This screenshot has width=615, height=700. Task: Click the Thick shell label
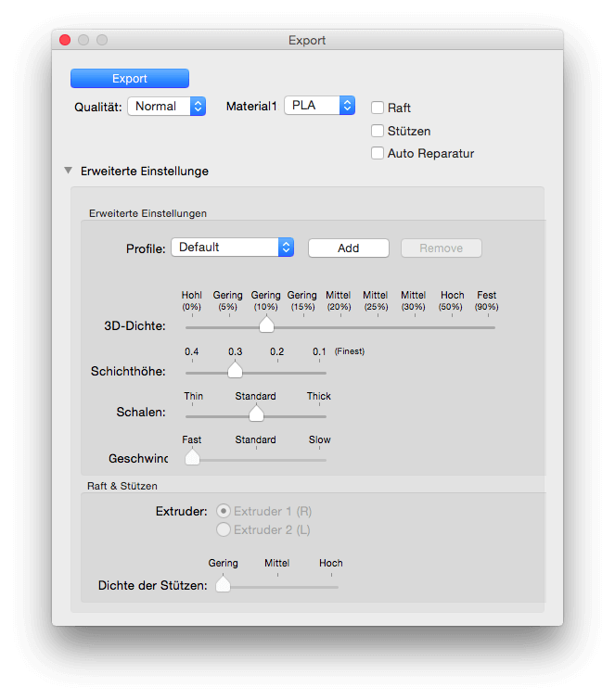coord(319,396)
